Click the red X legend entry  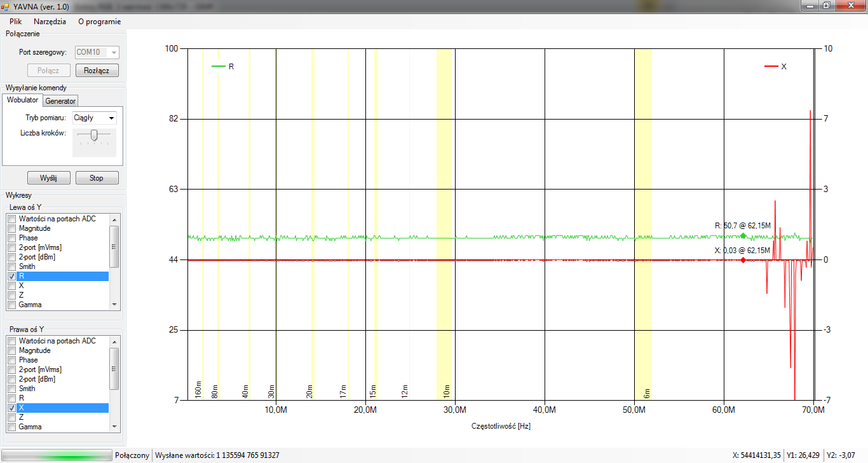[x=776, y=66]
